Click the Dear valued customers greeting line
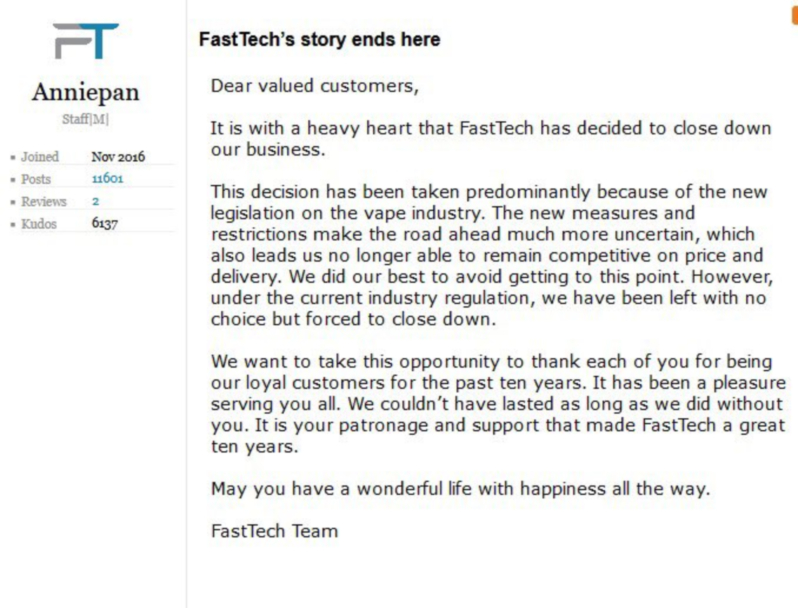 click(315, 86)
